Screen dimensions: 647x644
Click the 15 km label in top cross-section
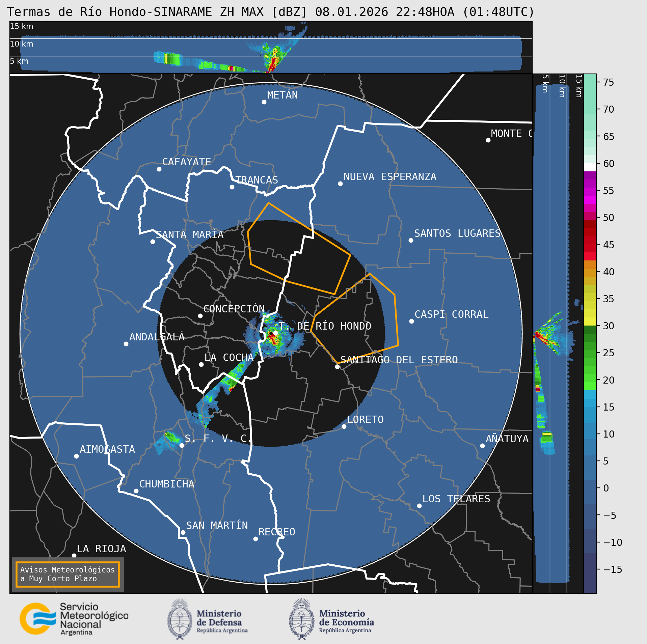(22, 26)
